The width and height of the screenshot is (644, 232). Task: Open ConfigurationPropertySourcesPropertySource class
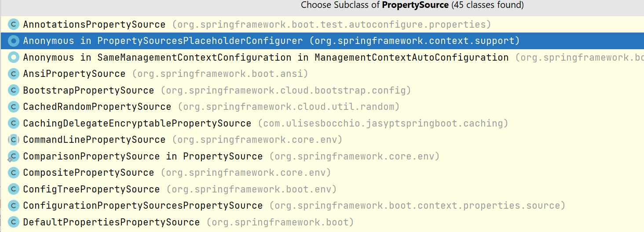click(143, 206)
